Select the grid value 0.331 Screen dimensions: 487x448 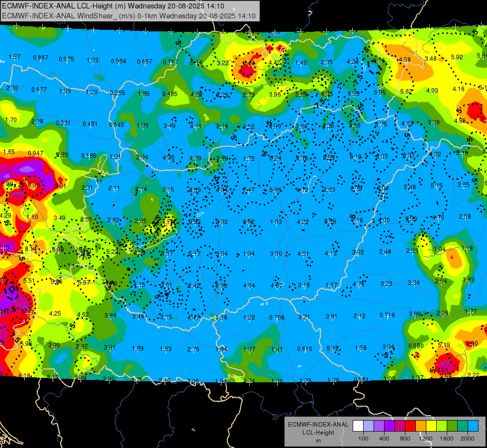[63, 123]
